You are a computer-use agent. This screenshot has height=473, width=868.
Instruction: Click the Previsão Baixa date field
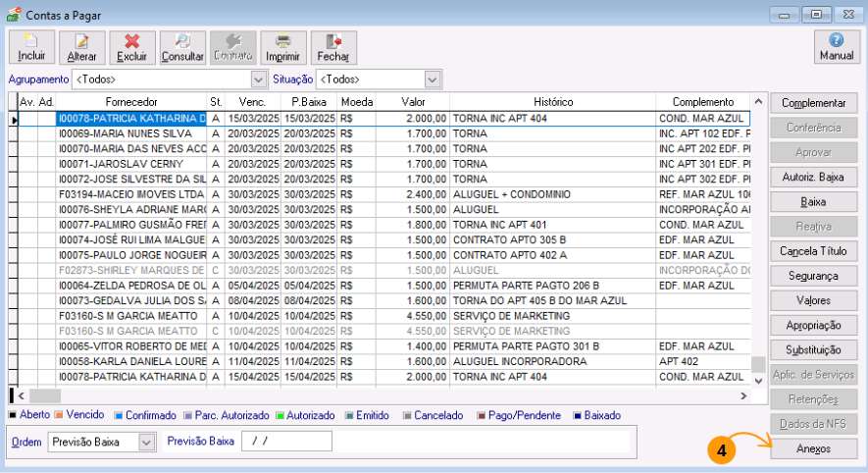click(286, 442)
